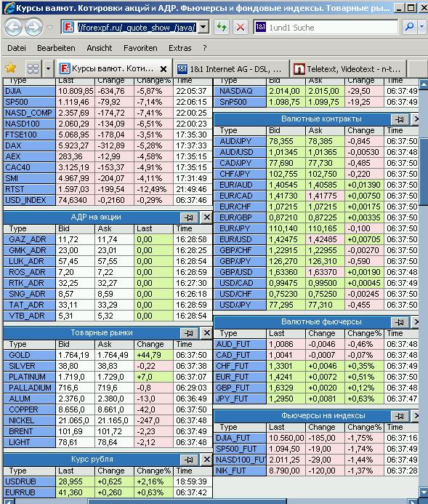Pin the Курс рубля panel
Screen dimensions: 428x504
tap(189, 460)
